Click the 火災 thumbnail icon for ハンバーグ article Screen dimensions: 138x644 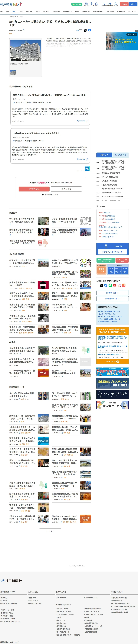pos(43,373)
